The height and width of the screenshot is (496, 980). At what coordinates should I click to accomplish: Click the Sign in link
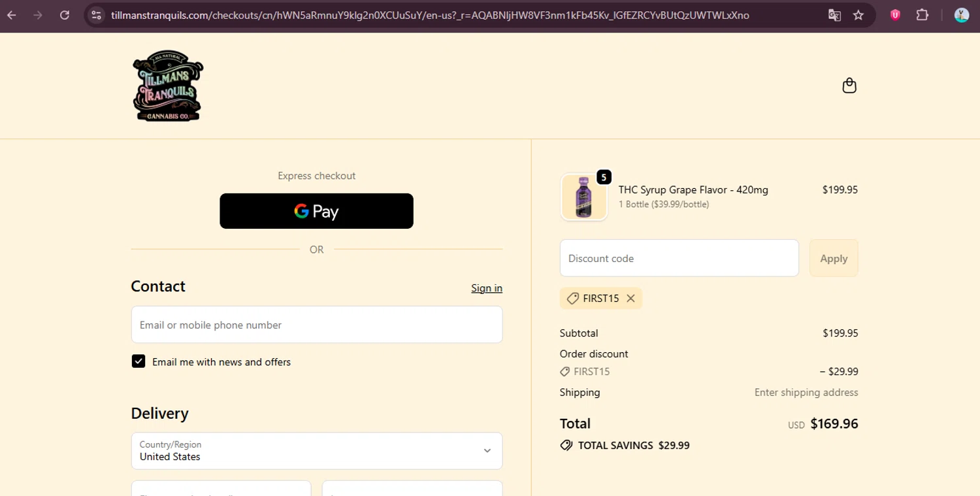pyautogui.click(x=487, y=288)
